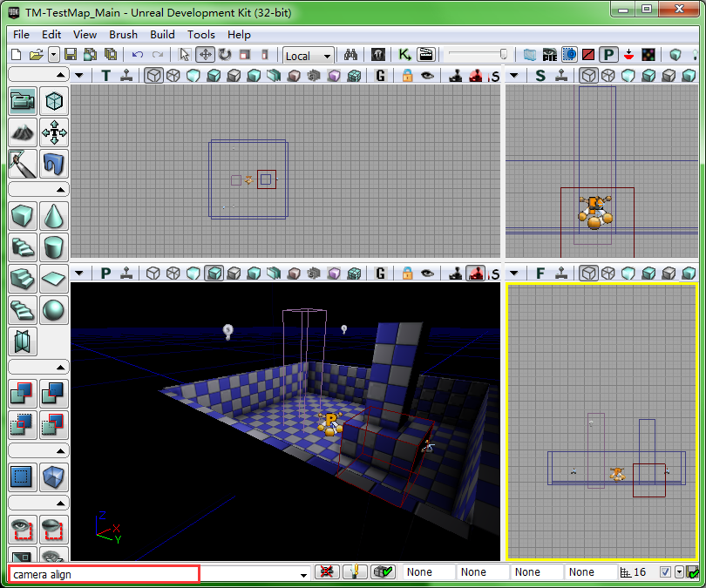Open a map file with the folder icon
This screenshot has width=706, height=588.
coord(36,55)
